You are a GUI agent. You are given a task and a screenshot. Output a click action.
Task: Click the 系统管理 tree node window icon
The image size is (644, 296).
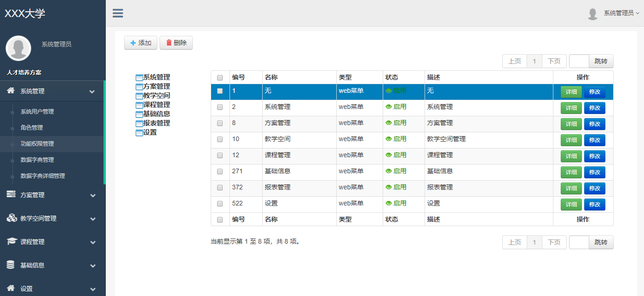pyautogui.click(x=139, y=78)
